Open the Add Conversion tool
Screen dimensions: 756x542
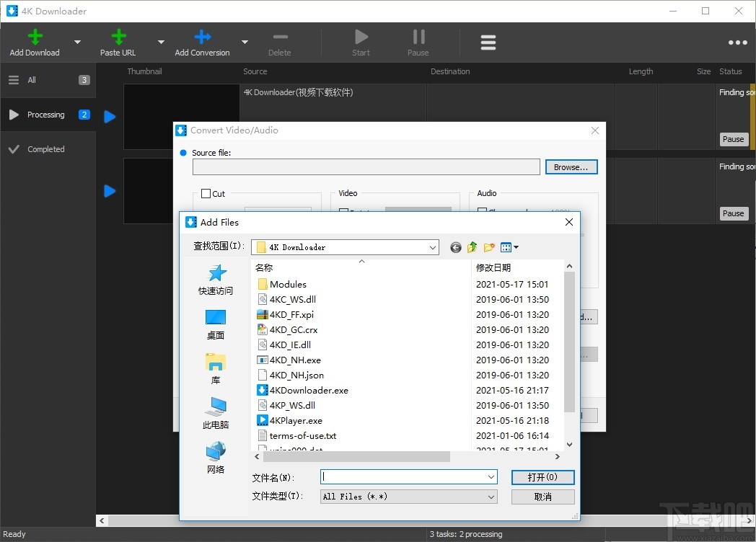tap(201, 38)
